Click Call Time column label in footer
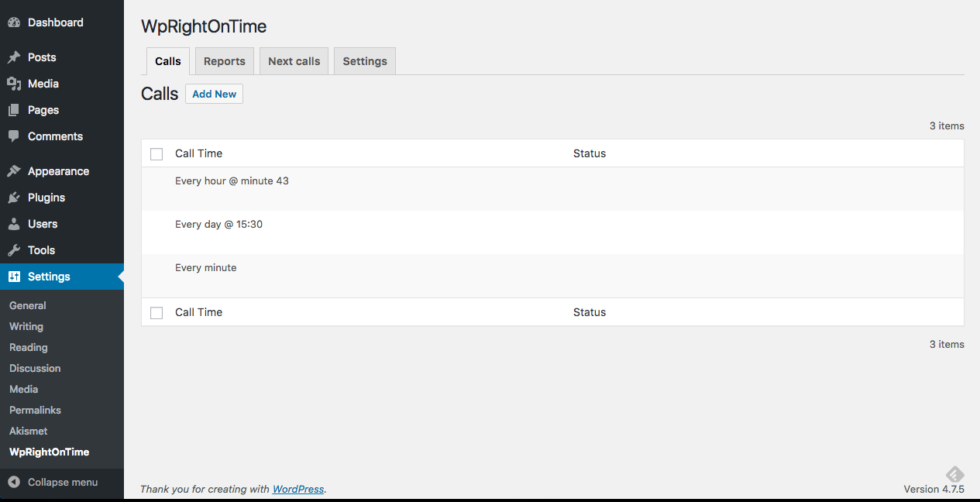The width and height of the screenshot is (980, 502). (x=198, y=312)
